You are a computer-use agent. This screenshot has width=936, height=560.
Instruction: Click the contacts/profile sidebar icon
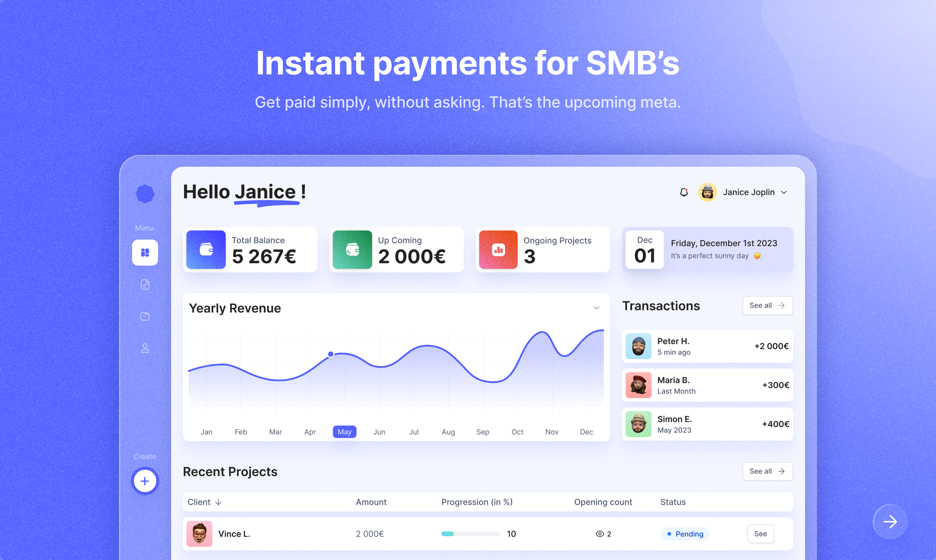click(x=145, y=348)
